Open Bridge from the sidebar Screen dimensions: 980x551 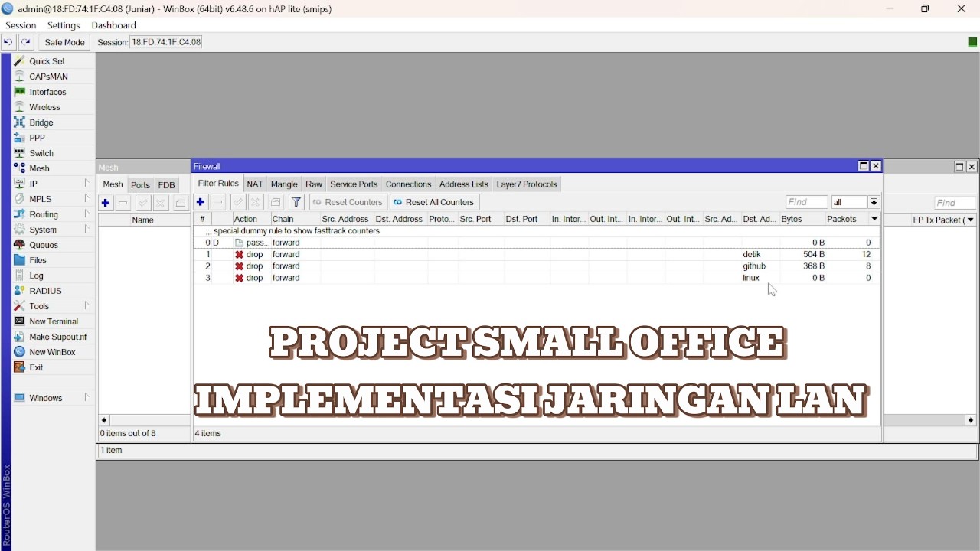click(41, 122)
